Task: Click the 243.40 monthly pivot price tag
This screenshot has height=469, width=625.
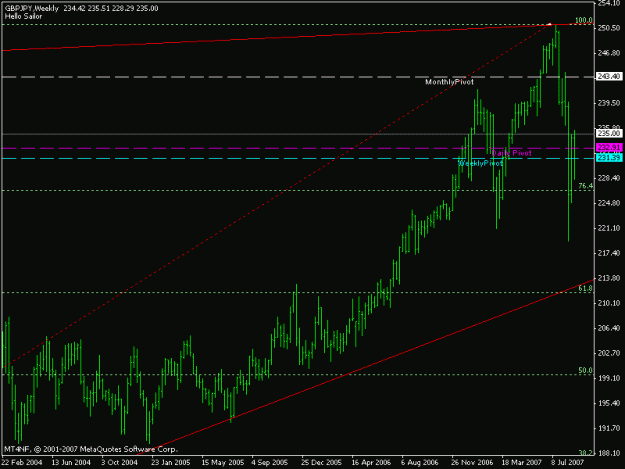Action: pyautogui.click(x=609, y=76)
